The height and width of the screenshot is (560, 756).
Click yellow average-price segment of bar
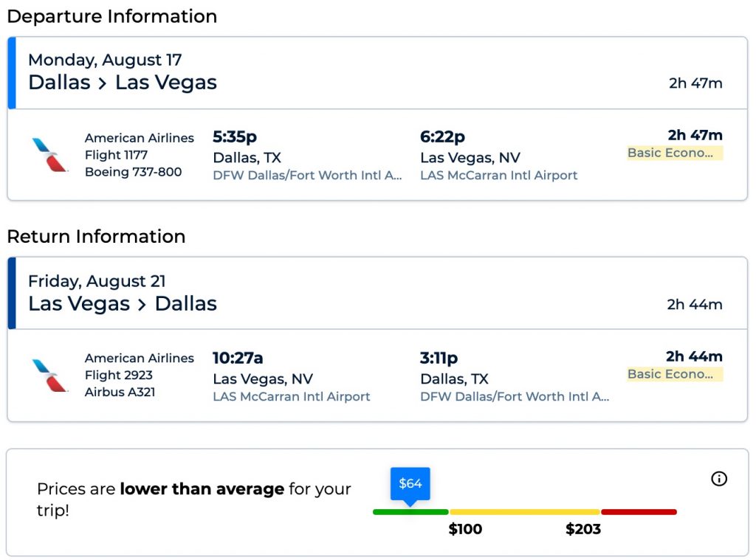pos(524,512)
